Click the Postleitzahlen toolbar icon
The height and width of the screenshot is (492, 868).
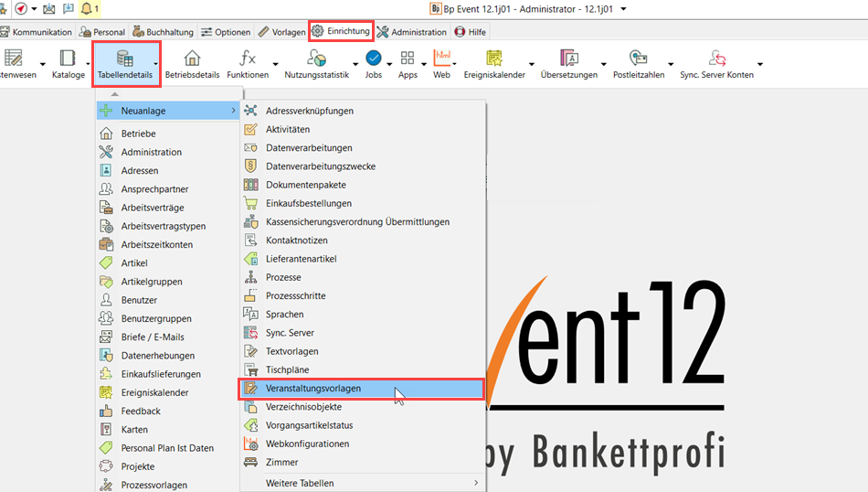tap(639, 60)
